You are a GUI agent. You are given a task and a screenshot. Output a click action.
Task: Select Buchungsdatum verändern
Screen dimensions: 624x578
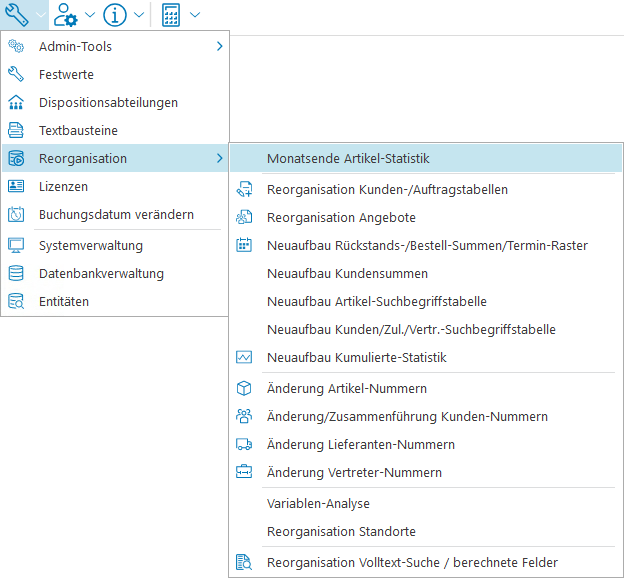(x=116, y=214)
